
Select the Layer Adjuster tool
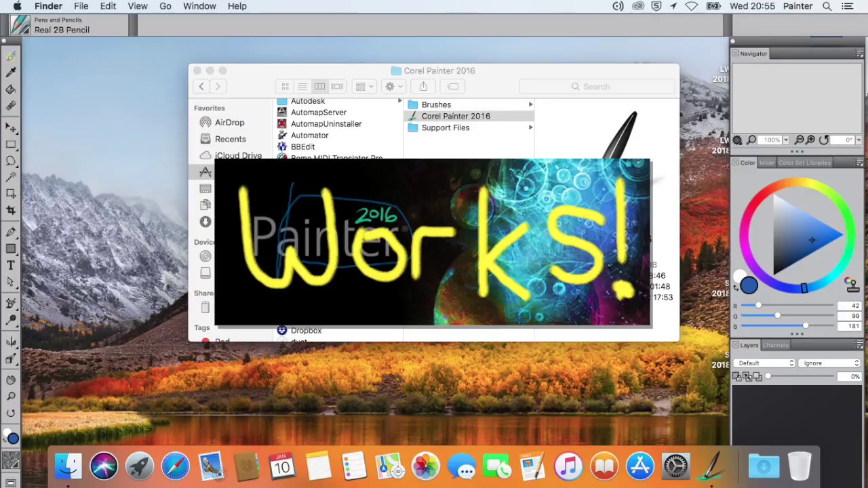click(x=11, y=127)
